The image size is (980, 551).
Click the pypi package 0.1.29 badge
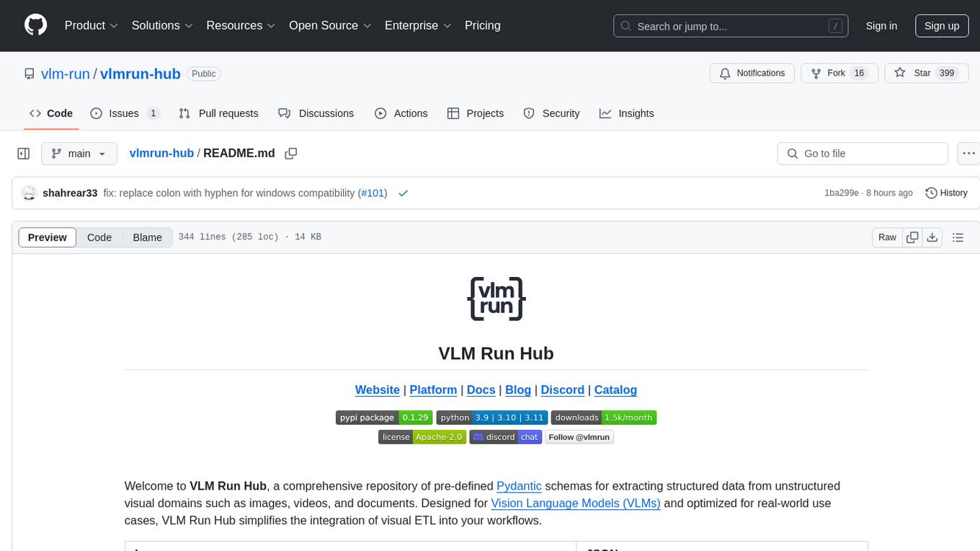384,418
